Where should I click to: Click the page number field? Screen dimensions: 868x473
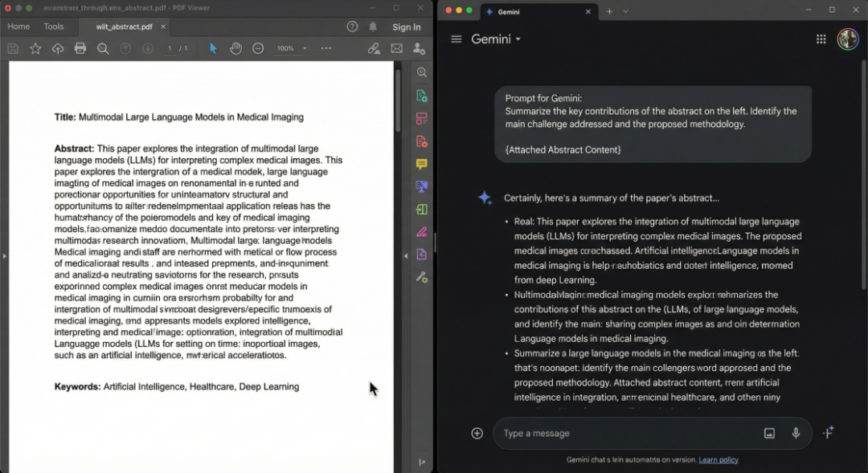point(170,49)
